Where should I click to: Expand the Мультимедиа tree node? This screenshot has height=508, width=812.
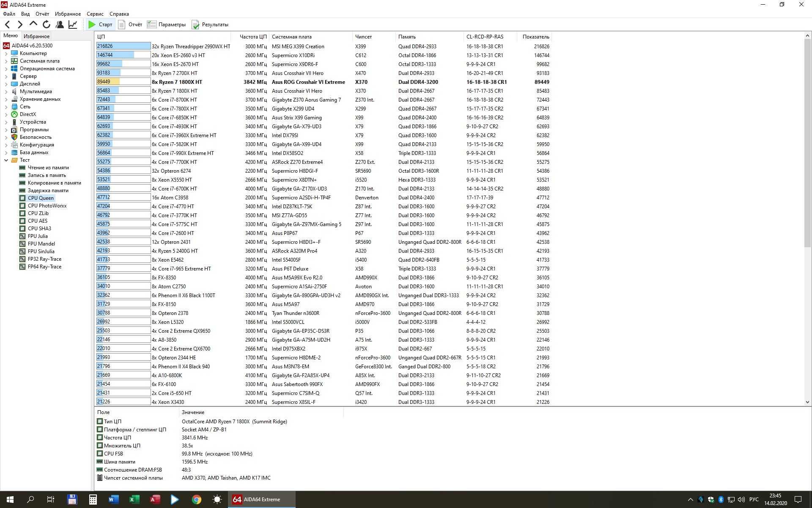(6, 92)
